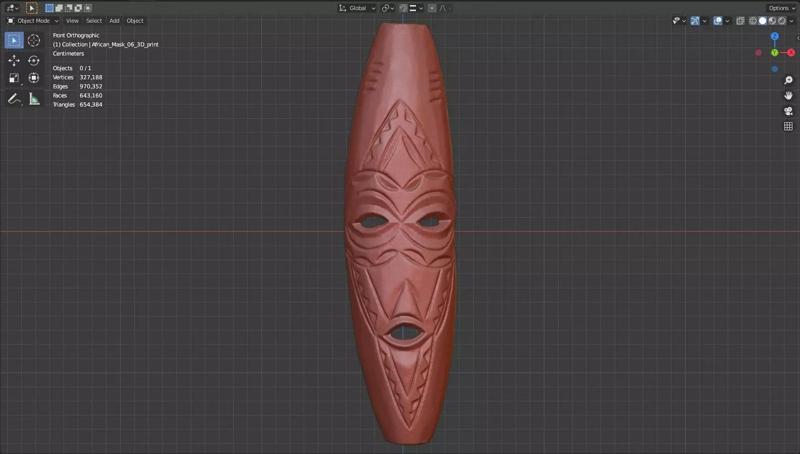
Task: Select the Annotate pencil tool
Action: tap(14, 99)
